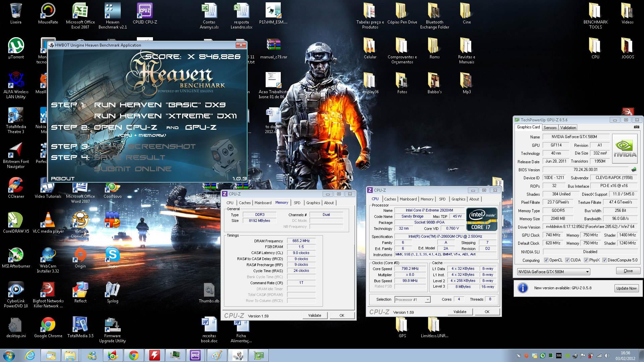The image size is (644, 362).
Task: Toggle the PhysX checkbox in GPU-Z
Action: point(586,260)
